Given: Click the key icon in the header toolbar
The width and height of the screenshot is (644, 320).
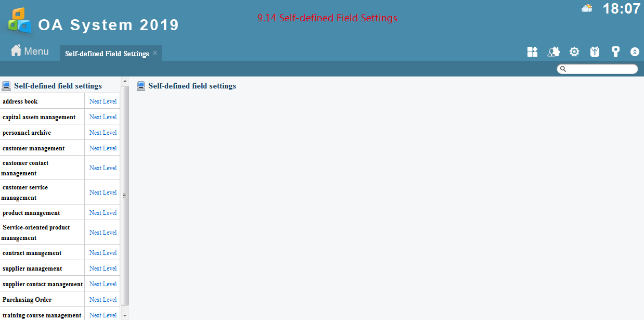Looking at the screenshot, I should [615, 52].
